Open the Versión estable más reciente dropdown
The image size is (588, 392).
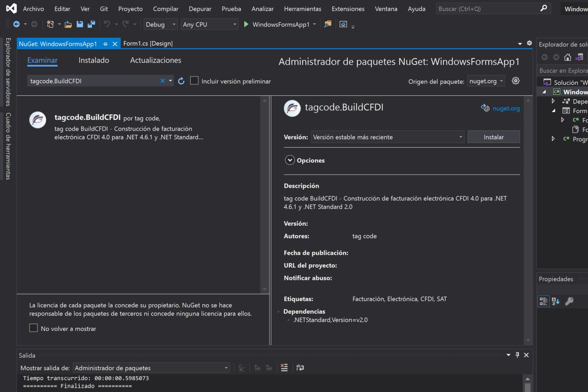388,137
